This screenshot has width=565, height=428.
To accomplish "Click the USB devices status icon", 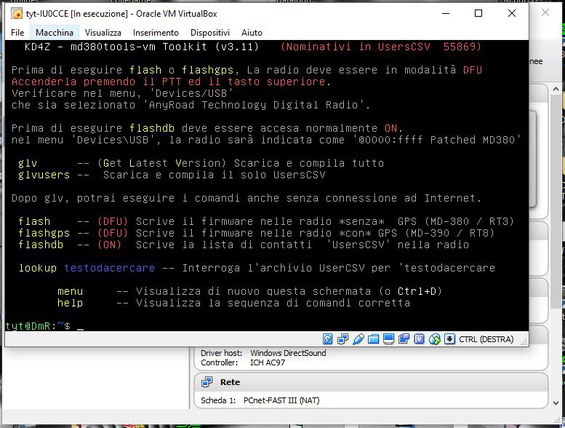I will pos(358,339).
